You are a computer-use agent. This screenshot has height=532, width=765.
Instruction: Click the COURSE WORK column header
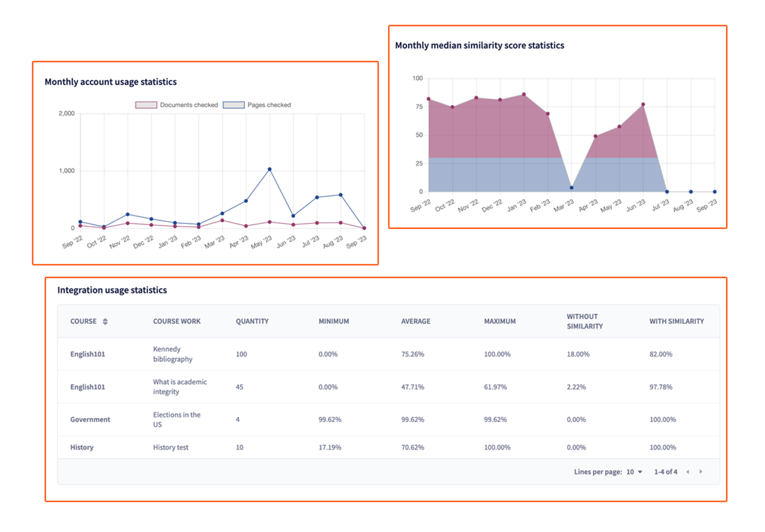177,321
